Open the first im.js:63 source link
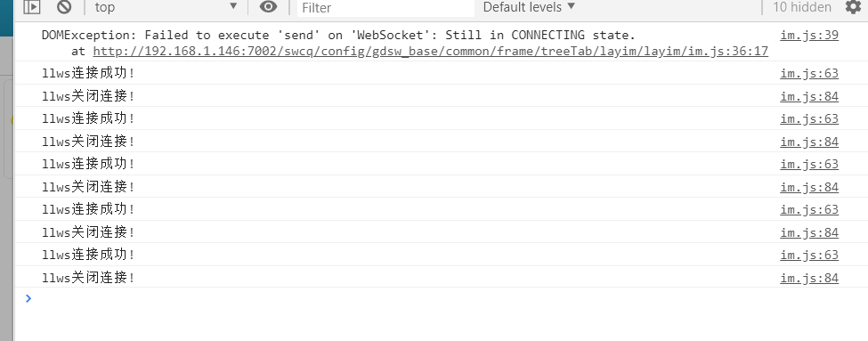Viewport: 868px width, 341px height. 809,74
